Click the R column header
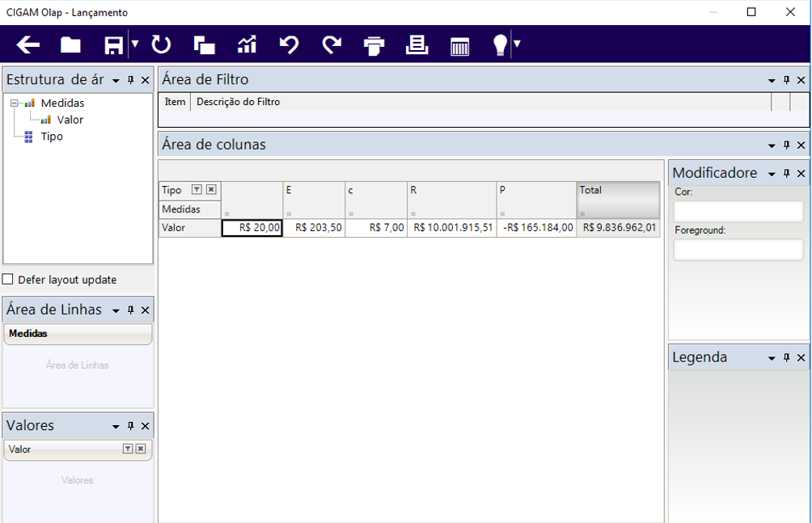This screenshot has height=523, width=812. point(452,200)
